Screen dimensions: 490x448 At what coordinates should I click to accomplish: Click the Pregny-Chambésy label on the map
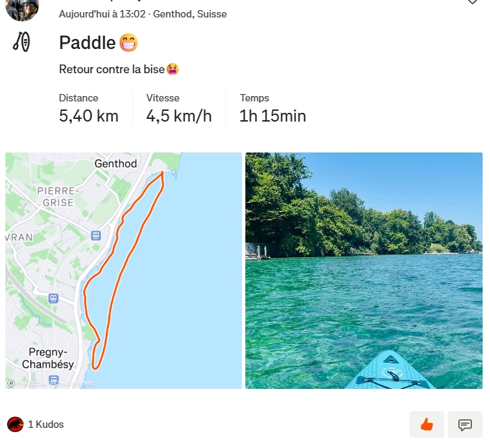47,358
